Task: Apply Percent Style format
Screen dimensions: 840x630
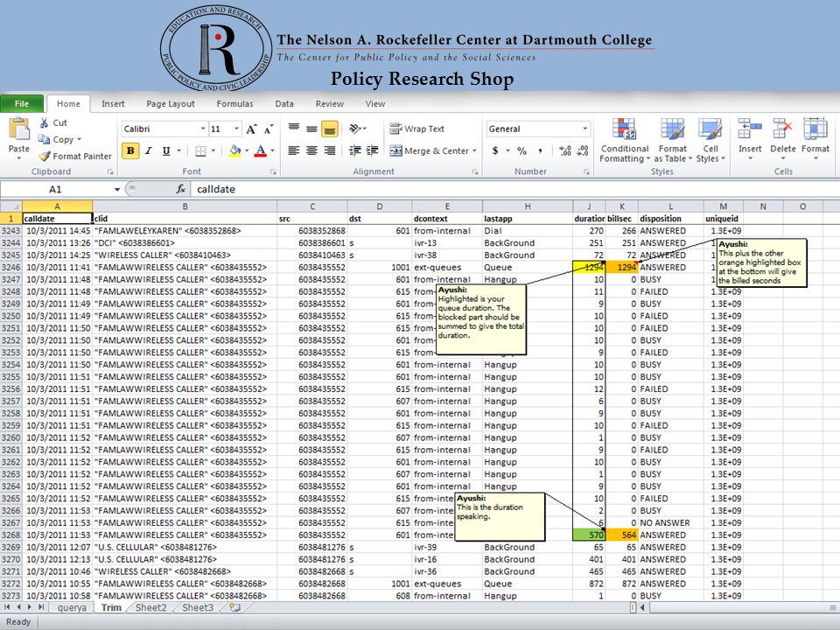Action: pyautogui.click(x=521, y=151)
